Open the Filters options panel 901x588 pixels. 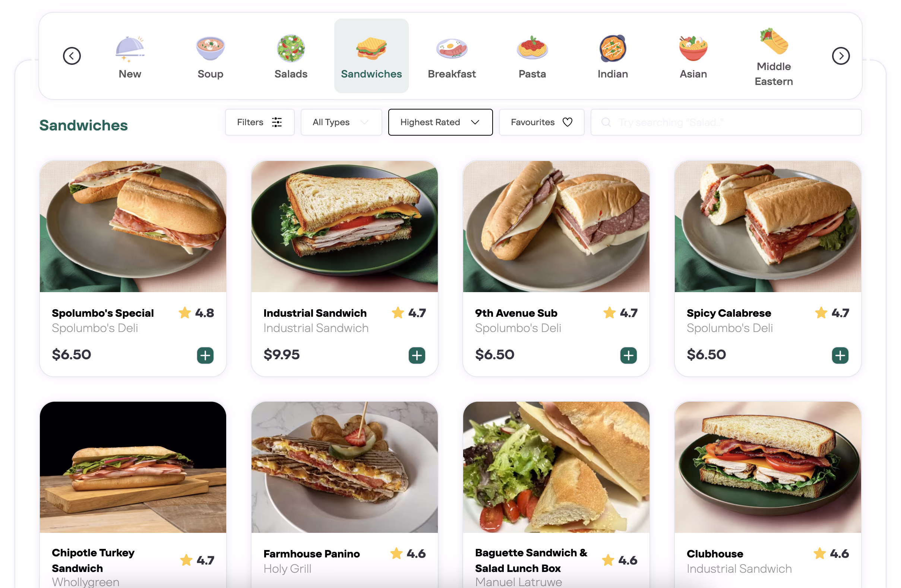[260, 122]
